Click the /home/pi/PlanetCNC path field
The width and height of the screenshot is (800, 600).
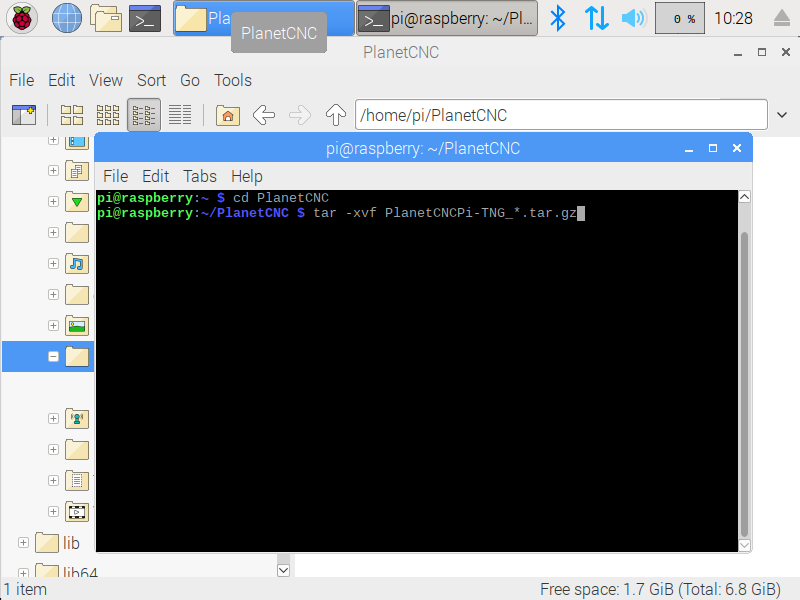point(560,115)
